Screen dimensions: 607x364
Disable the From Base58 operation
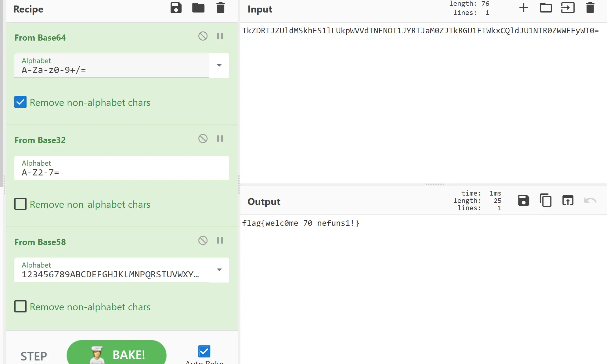tap(203, 241)
